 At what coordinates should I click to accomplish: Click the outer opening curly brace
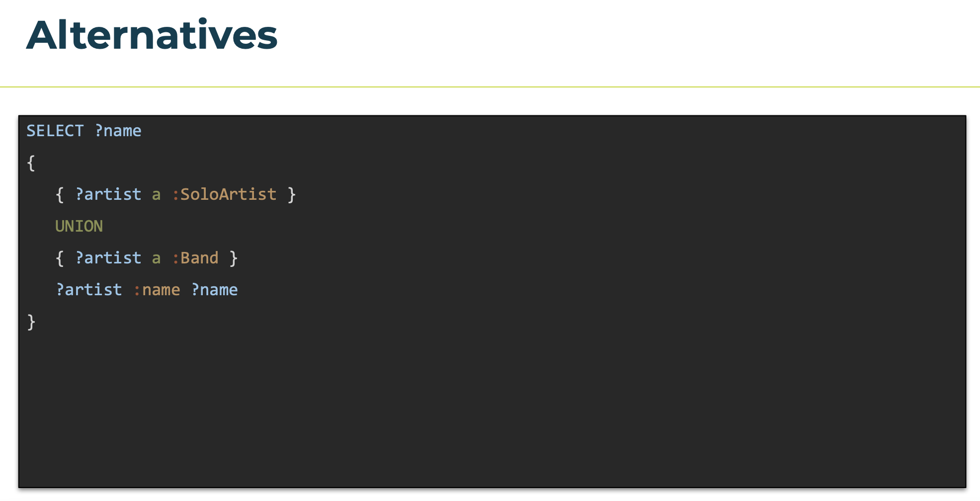click(x=31, y=163)
